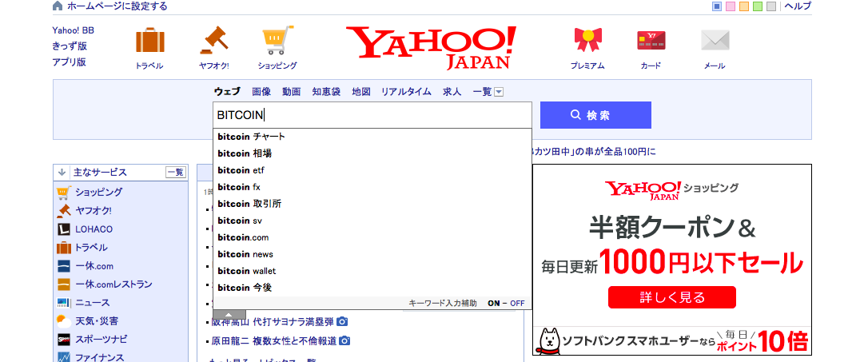
Task: Click ホームページに設定する link
Action: tap(117, 6)
